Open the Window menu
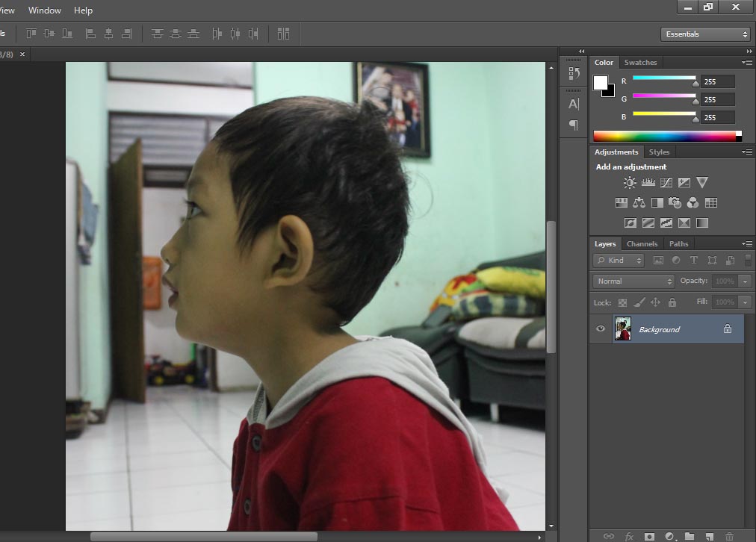This screenshot has height=542, width=756. (x=44, y=10)
